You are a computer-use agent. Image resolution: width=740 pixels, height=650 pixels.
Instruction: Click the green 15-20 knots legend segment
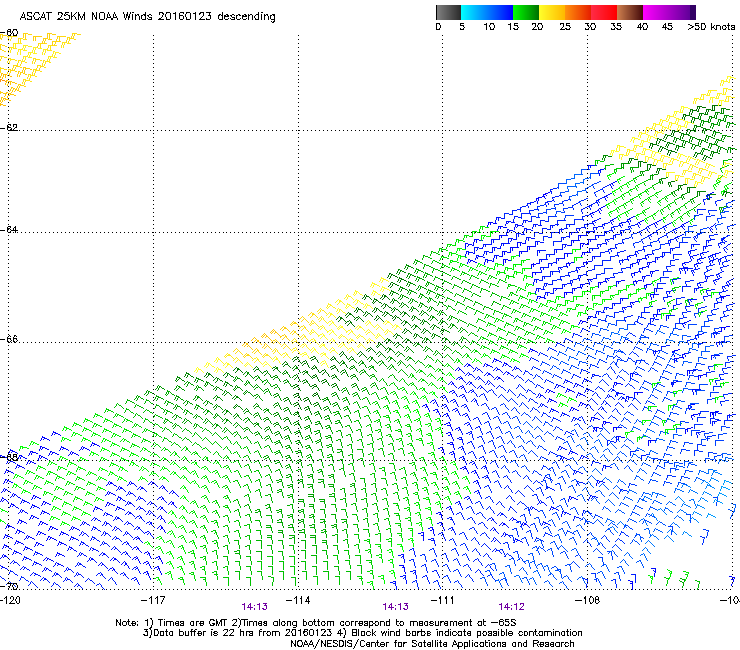coord(526,12)
